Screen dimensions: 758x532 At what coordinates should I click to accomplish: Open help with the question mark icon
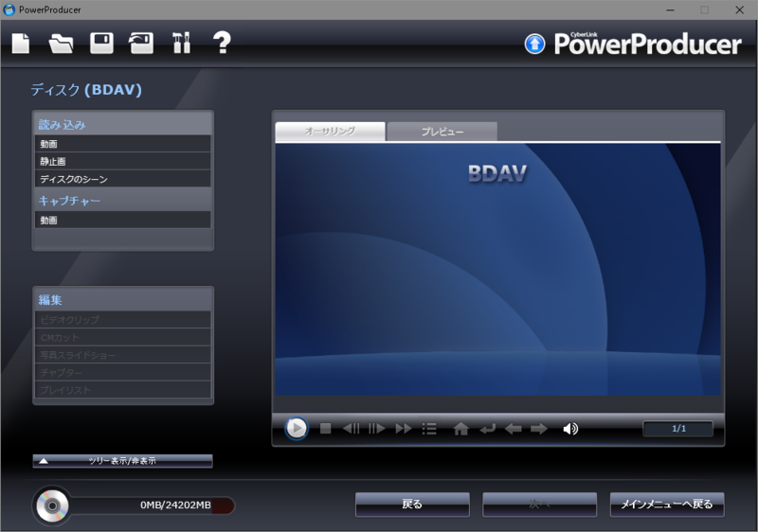coord(222,43)
